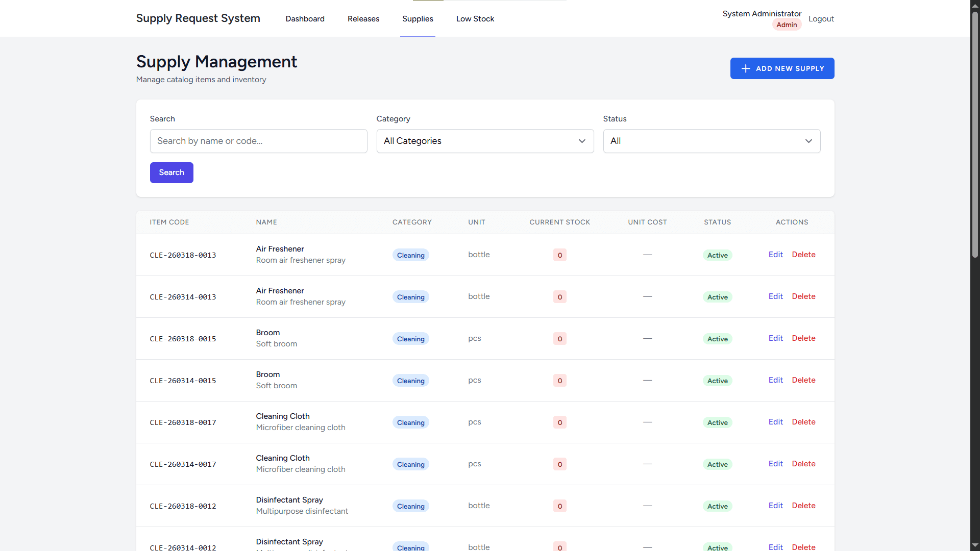Switch to the Low Stock tab
This screenshot has height=551, width=980.
coord(475,19)
